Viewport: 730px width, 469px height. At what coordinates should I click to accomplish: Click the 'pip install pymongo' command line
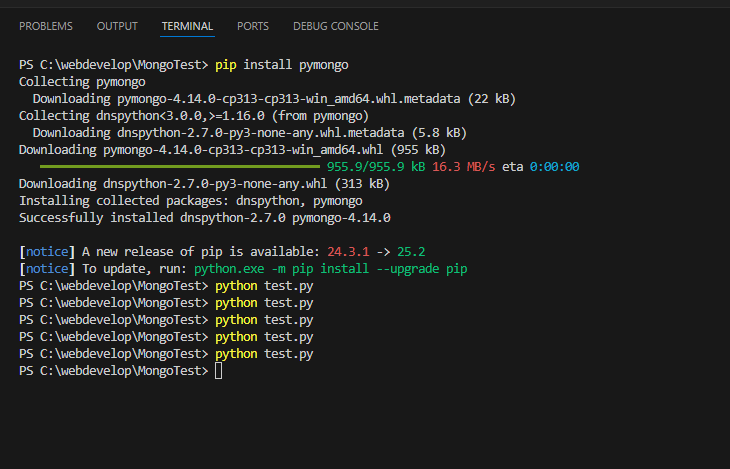[183, 65]
